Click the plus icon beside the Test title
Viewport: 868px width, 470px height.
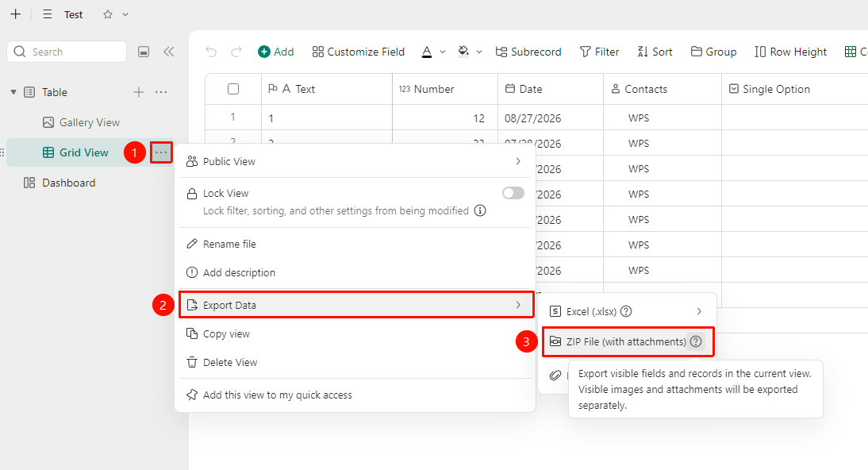pos(16,14)
